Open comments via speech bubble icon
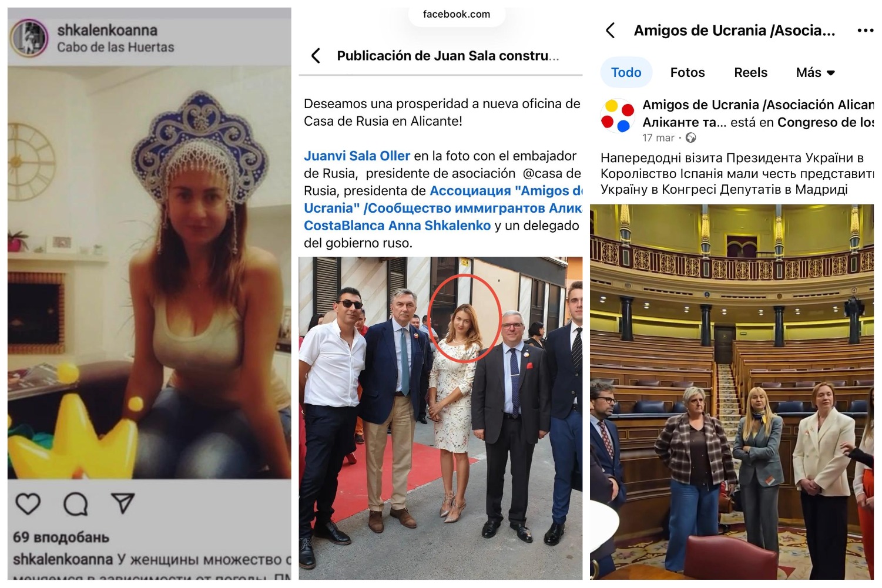882x588 pixels. click(x=76, y=503)
